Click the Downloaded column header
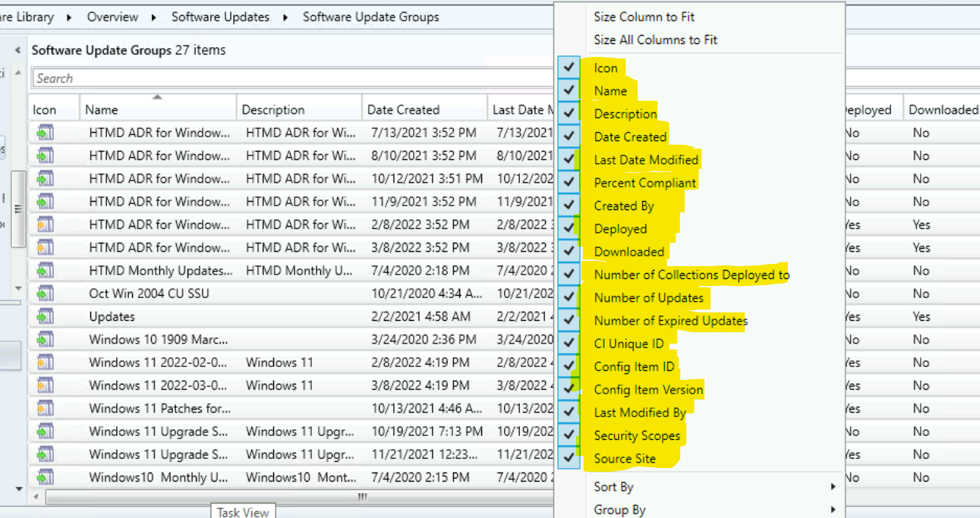 coord(941,109)
